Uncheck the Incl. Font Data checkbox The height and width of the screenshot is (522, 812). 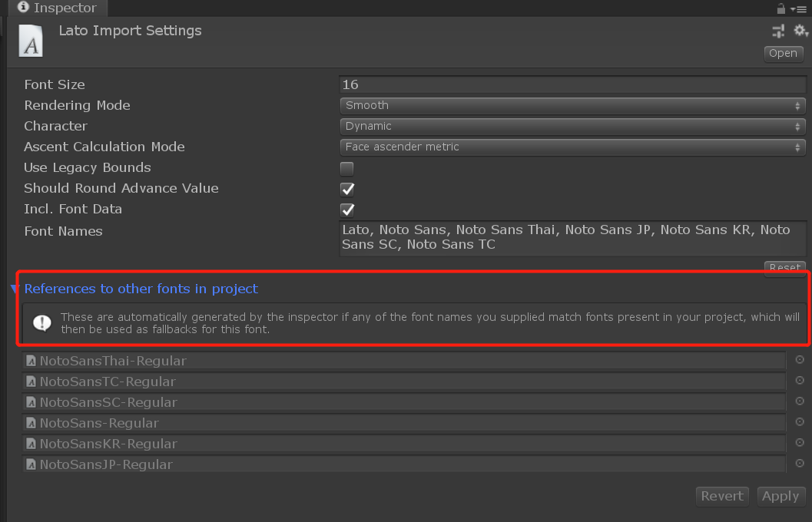pyautogui.click(x=346, y=210)
